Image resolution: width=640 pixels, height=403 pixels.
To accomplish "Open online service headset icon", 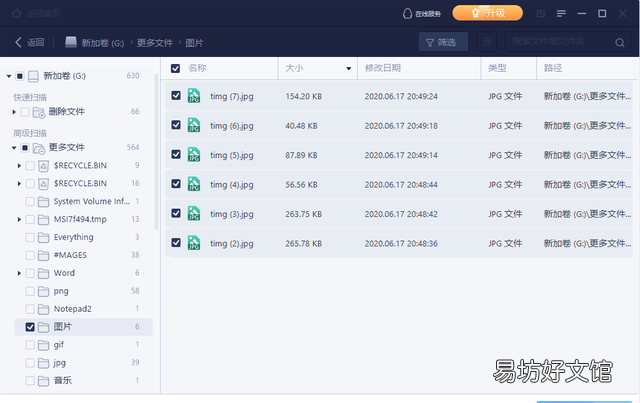I will (x=407, y=13).
